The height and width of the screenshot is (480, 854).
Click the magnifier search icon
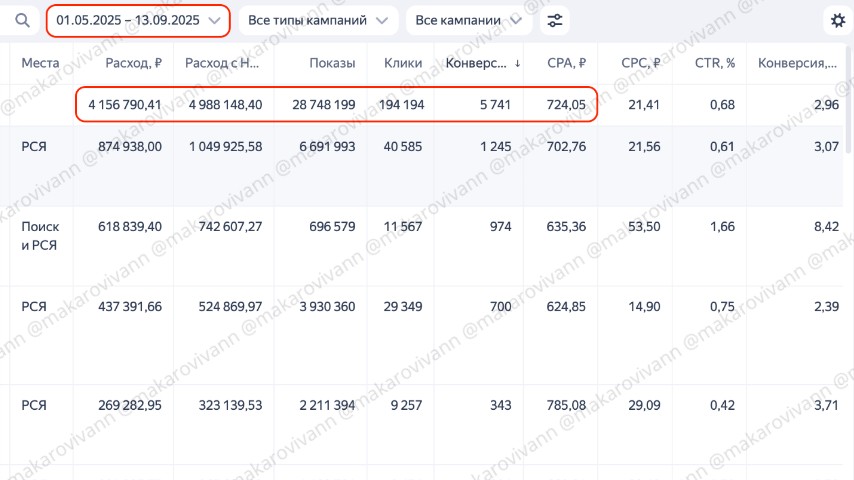(22, 20)
